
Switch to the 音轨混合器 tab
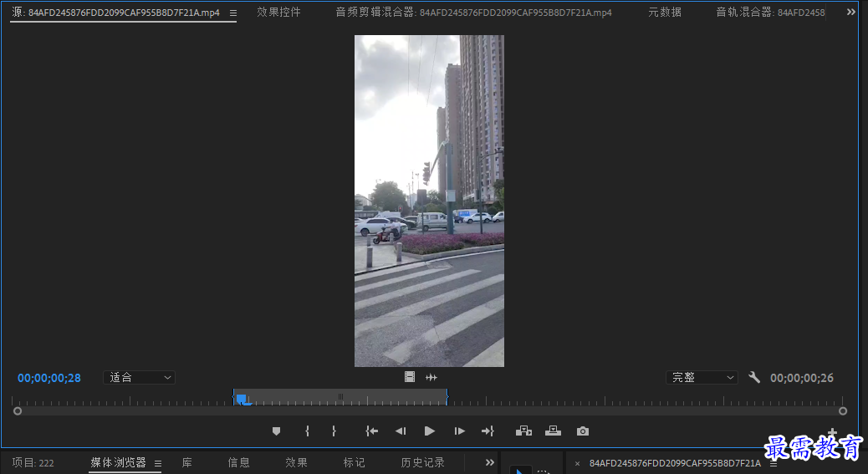pyautogui.click(x=770, y=13)
